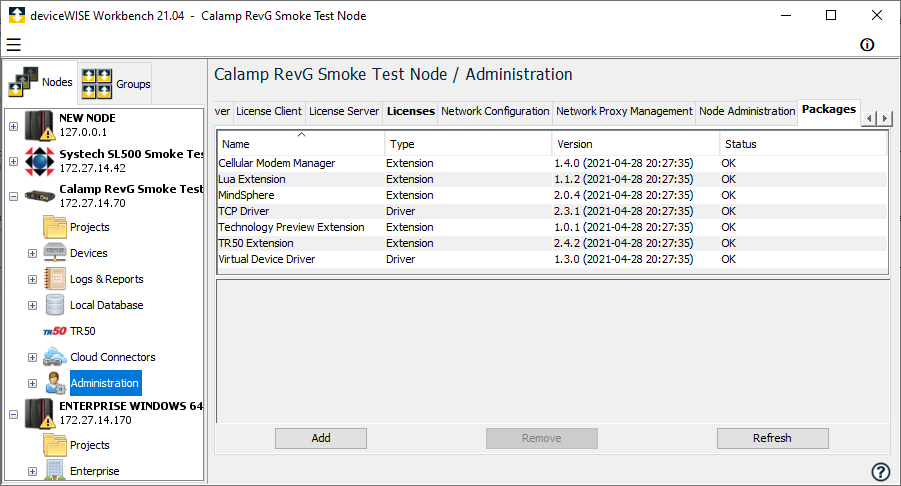Select the Lua Extension package row
Viewport: 901px width, 486px height.
pos(552,179)
